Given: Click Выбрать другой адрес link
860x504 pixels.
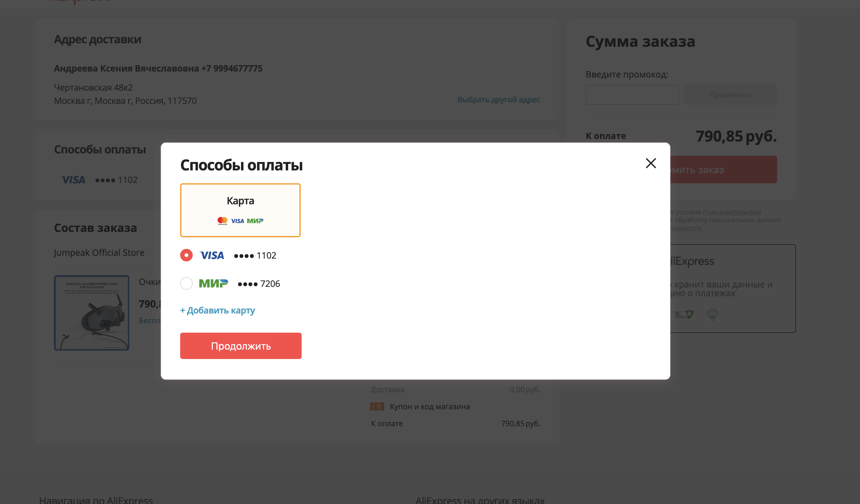Looking at the screenshot, I should pyautogui.click(x=499, y=100).
